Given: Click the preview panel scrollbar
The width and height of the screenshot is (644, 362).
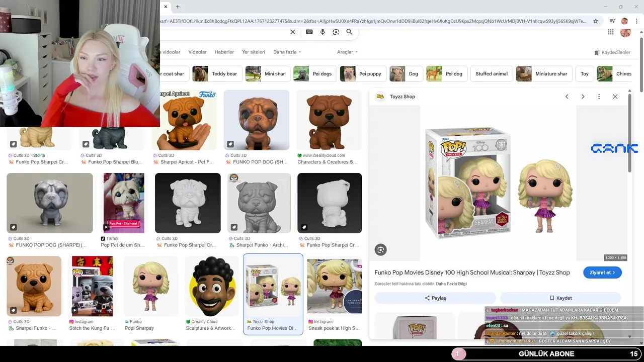Looking at the screenshot, I should [x=630, y=133].
